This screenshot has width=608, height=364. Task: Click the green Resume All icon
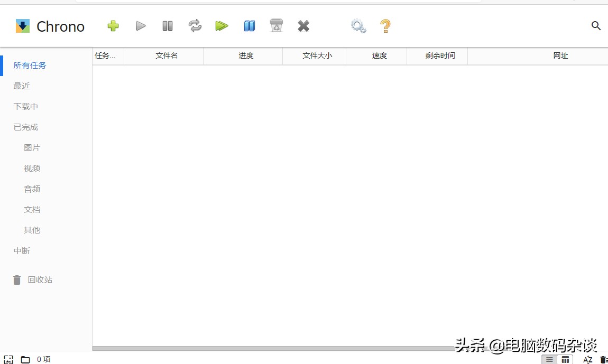pos(222,25)
